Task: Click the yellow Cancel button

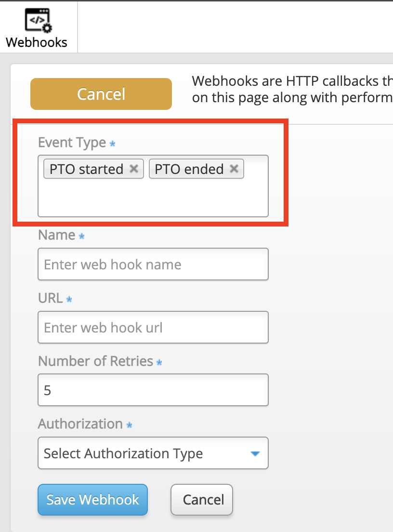Action: click(101, 94)
